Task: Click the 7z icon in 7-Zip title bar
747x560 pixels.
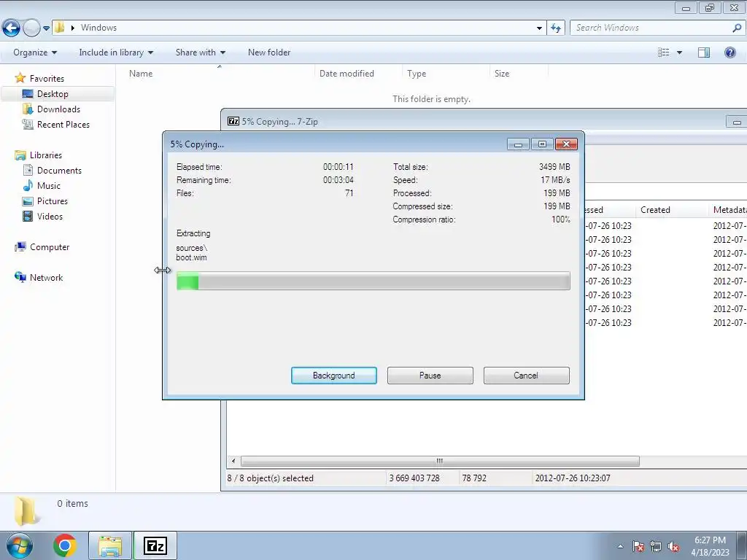Action: (x=233, y=122)
